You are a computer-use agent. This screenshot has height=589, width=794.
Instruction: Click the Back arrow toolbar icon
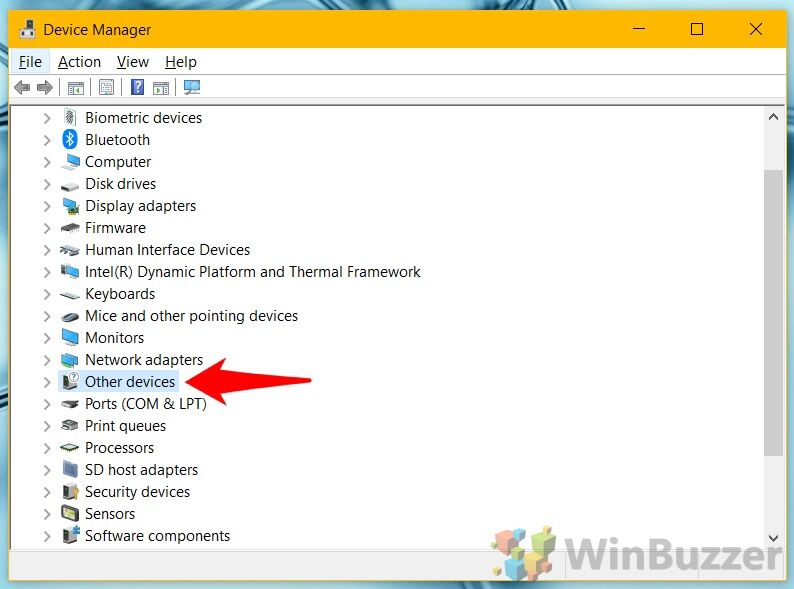[22, 88]
